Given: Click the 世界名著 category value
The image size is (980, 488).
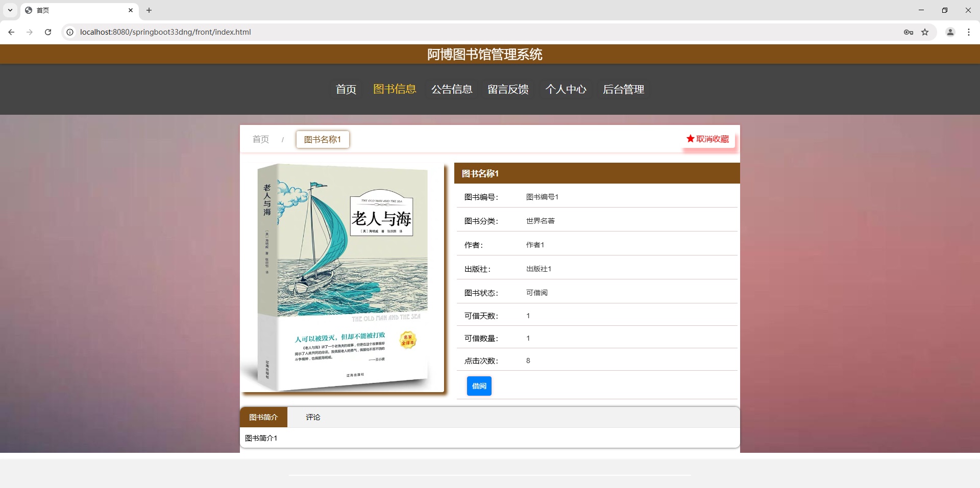Looking at the screenshot, I should pyautogui.click(x=541, y=221).
